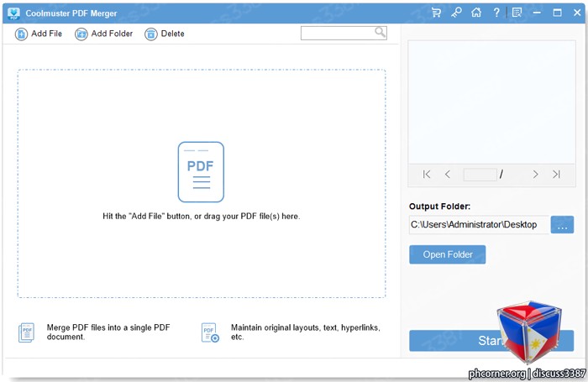Click the Output Folder path field
588x382 pixels.
pyautogui.click(x=479, y=224)
